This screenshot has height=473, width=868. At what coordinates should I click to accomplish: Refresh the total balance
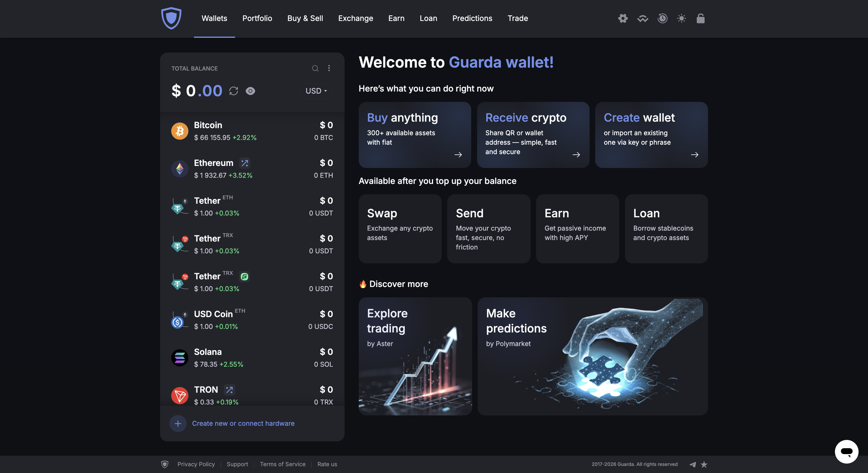234,91
